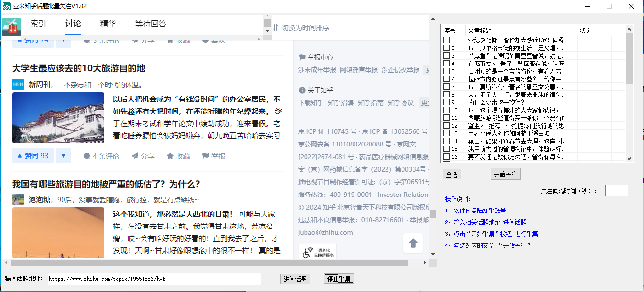This screenshot has height=292, width=644.
Task: Click the 关注间隔时间 input box
Action: coord(617,191)
